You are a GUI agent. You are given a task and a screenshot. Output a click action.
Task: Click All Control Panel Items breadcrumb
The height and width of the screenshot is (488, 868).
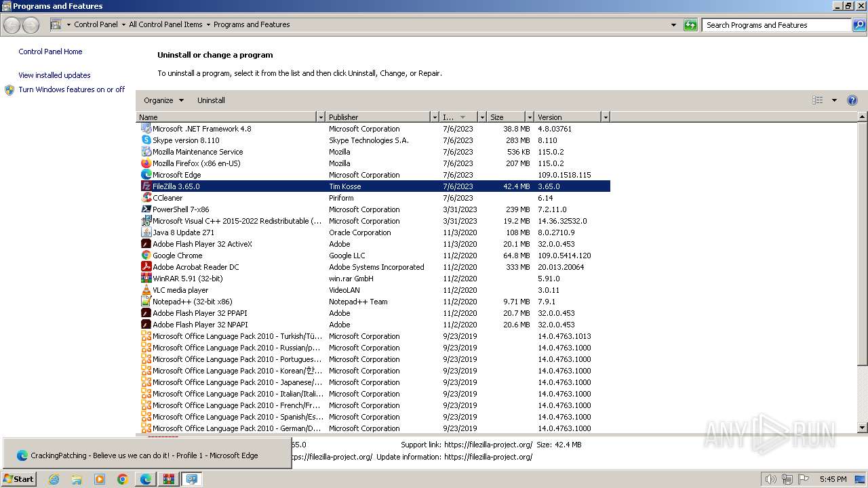165,24
